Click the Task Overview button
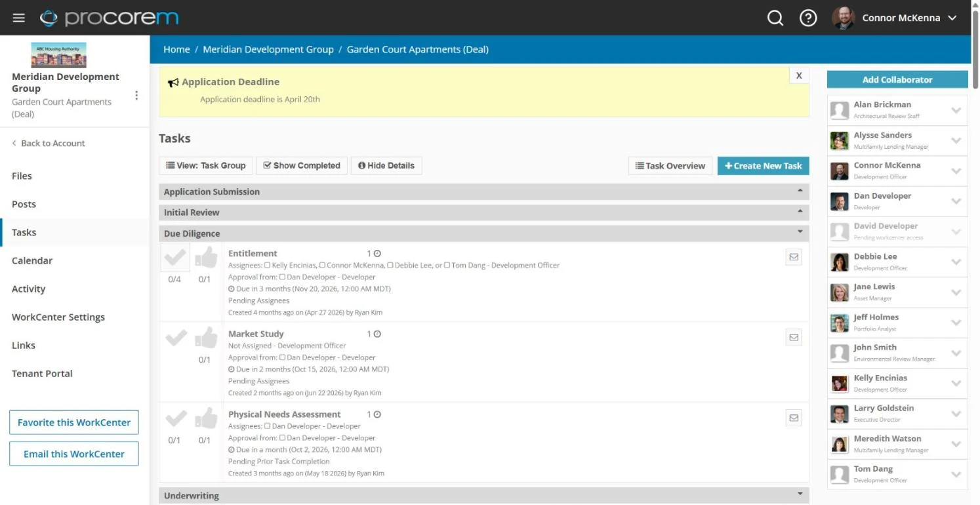Screen dimensions: 980x505 pyautogui.click(x=670, y=166)
